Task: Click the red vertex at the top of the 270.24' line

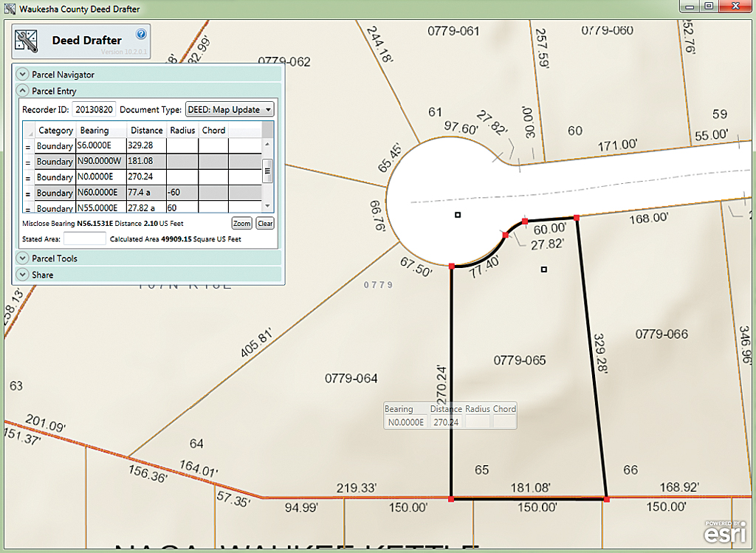Action: (x=452, y=266)
